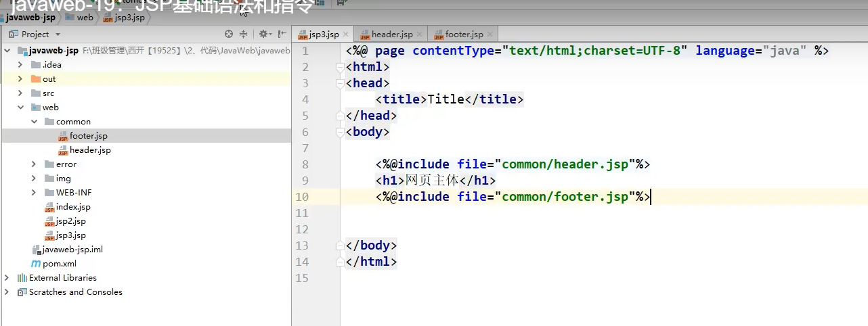Click line number 1 in the gutter

pyautogui.click(x=305, y=51)
